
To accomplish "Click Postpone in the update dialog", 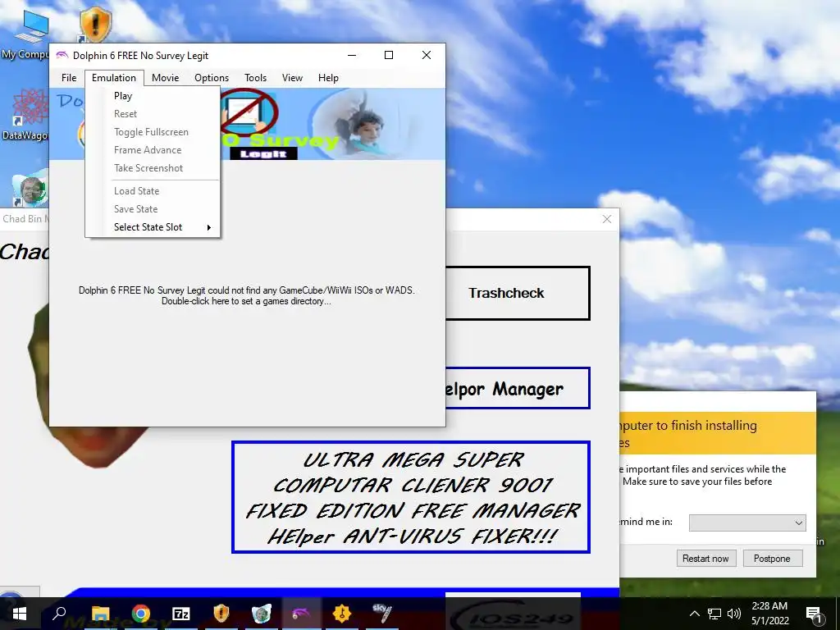I will [772, 558].
